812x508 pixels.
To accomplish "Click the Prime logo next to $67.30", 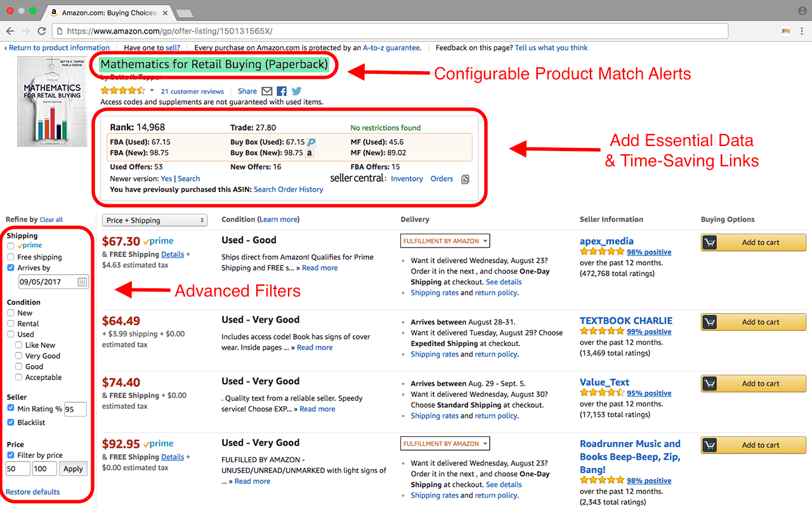I will click(x=159, y=242).
